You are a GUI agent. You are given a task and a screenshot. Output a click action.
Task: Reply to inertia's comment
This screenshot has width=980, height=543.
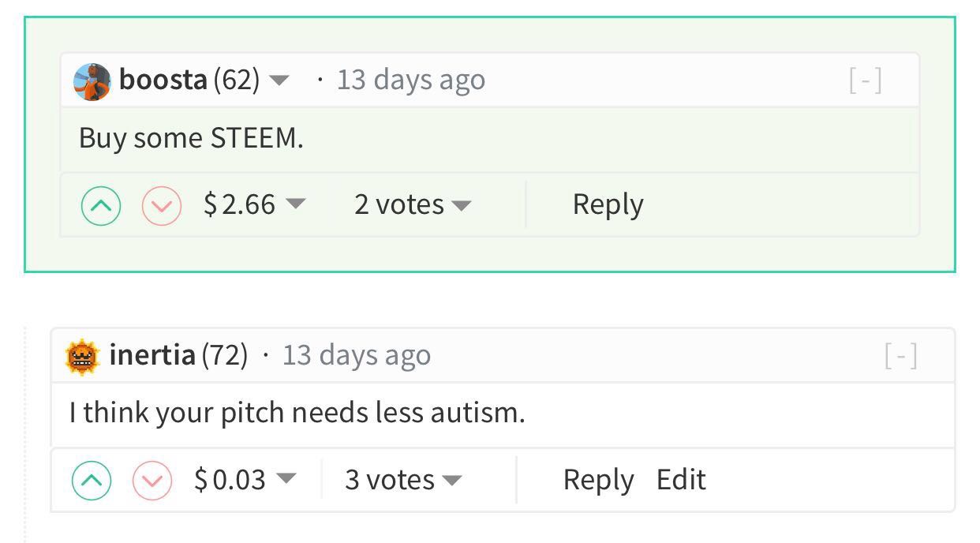coord(598,480)
